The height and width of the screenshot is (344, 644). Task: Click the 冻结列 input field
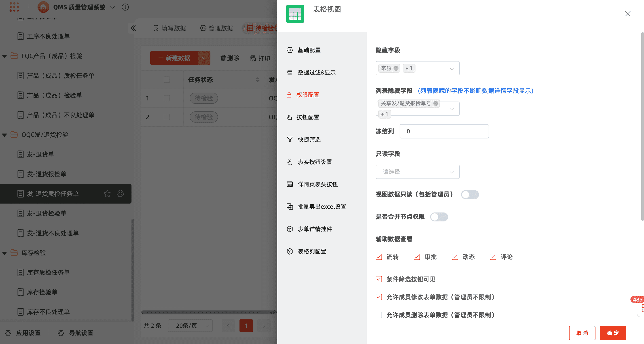[444, 131]
